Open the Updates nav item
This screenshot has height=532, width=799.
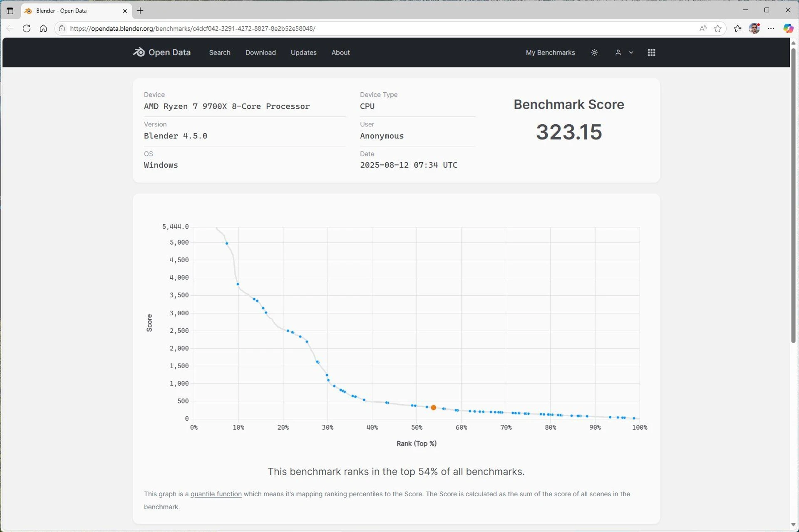tap(303, 52)
